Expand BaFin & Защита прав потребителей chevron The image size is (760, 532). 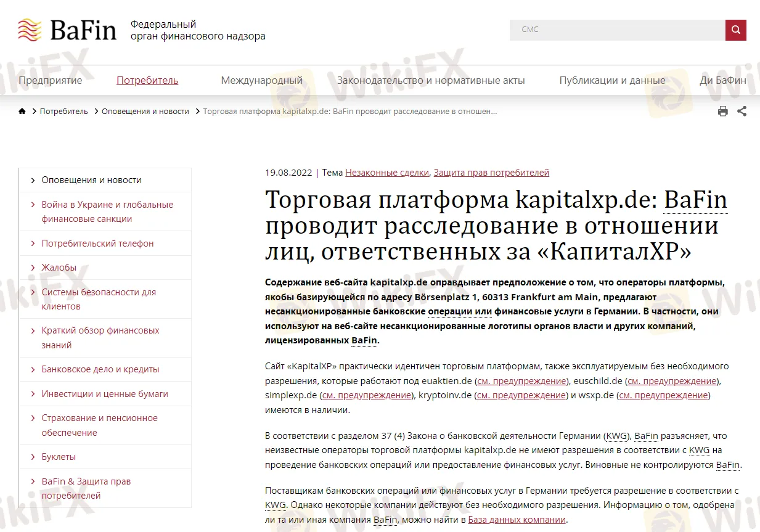(33, 481)
